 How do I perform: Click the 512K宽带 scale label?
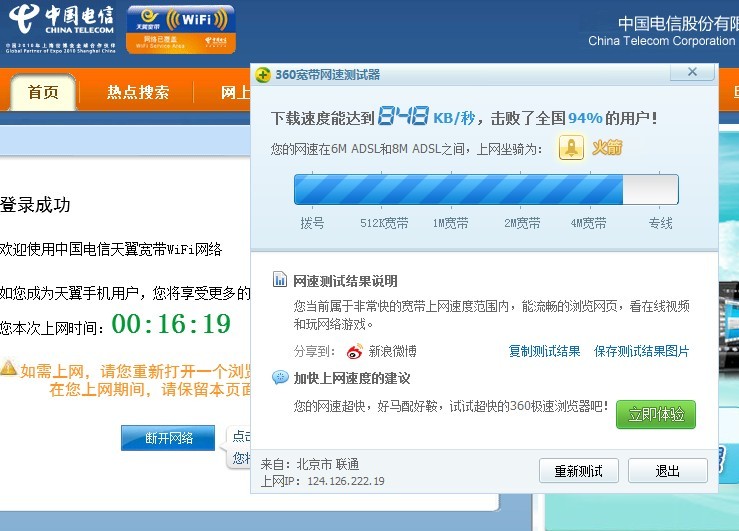pyautogui.click(x=384, y=223)
